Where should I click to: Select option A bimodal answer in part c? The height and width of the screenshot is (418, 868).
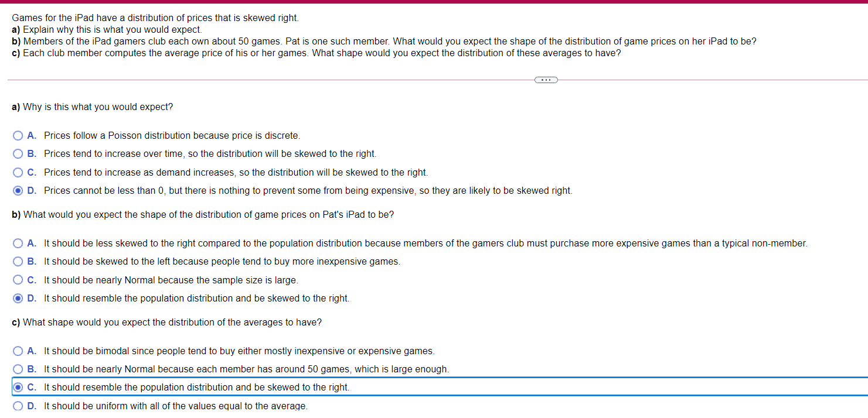pyautogui.click(x=18, y=351)
